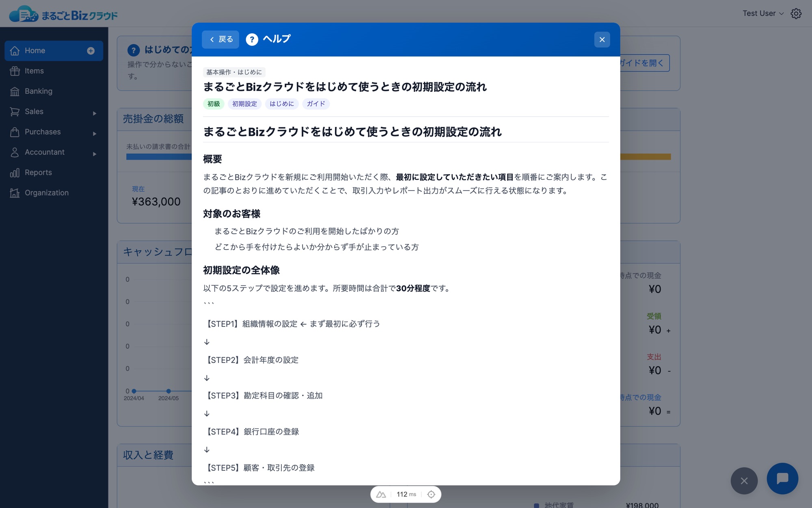Click the 基本操作・はじめに category label

(x=234, y=72)
